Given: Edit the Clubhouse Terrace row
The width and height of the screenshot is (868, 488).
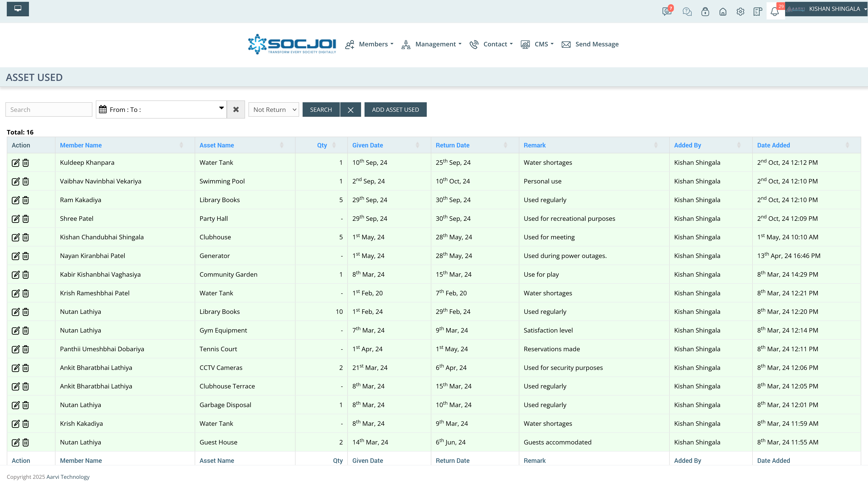Looking at the screenshot, I should coord(16,387).
